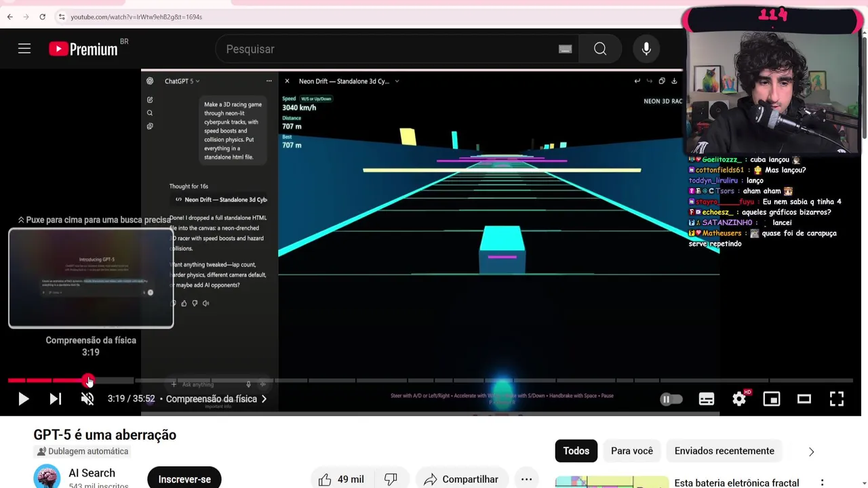Open video settings gear
The height and width of the screenshot is (488, 868).
click(x=739, y=399)
